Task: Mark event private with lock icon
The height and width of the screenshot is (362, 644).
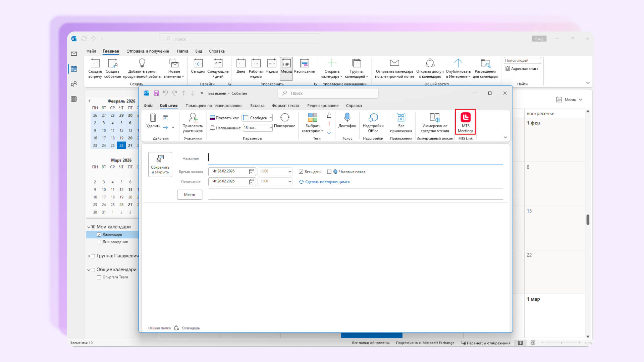Action: pyautogui.click(x=329, y=115)
